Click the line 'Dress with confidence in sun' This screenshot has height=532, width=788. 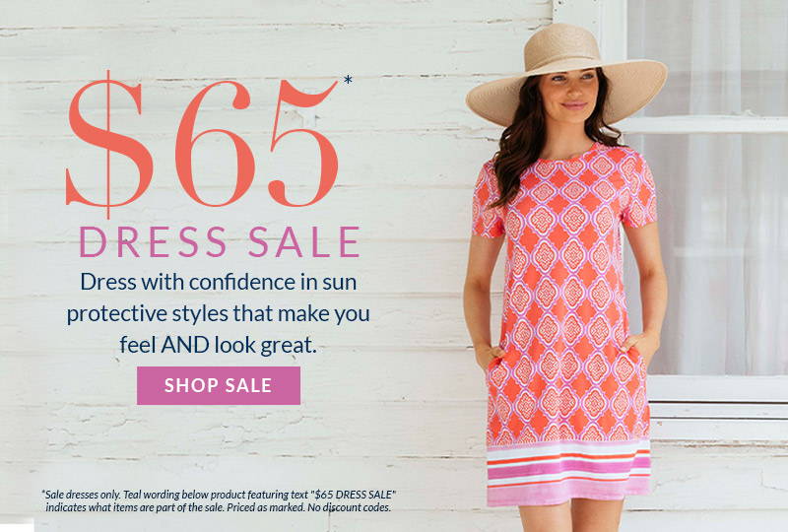(218, 282)
